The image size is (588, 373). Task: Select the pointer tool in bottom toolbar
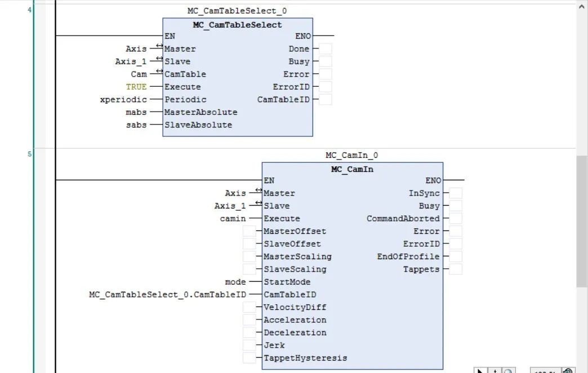tap(482, 371)
